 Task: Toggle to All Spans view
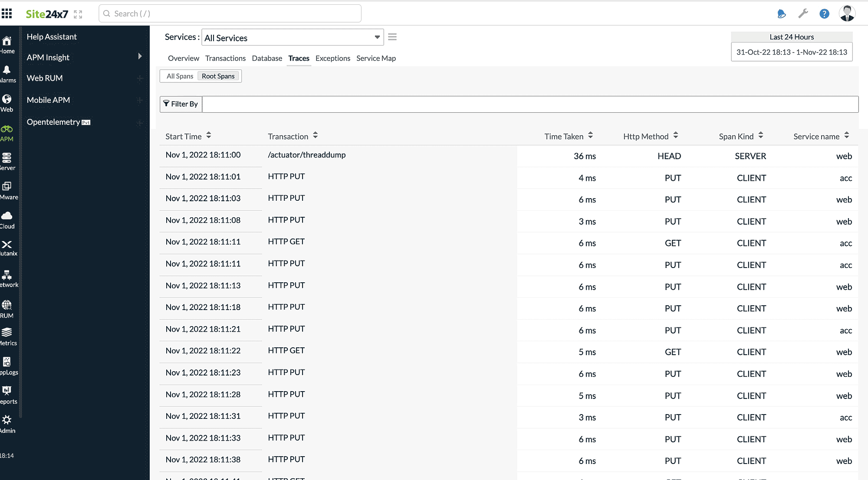coord(179,76)
